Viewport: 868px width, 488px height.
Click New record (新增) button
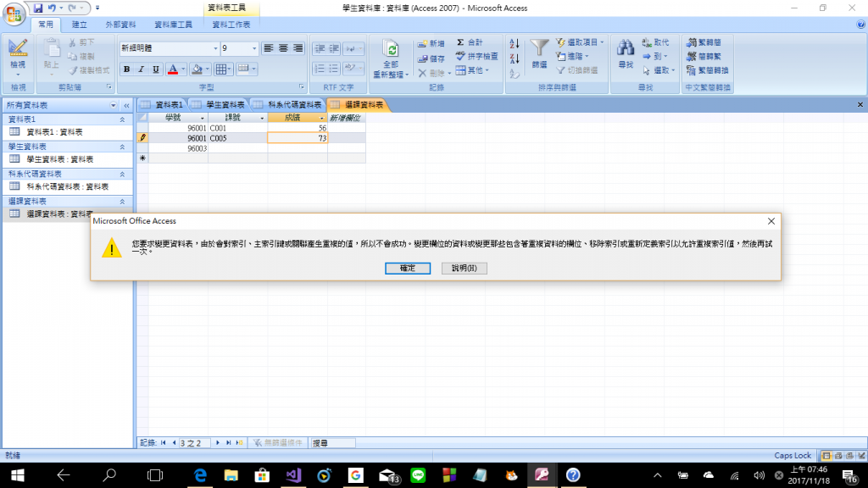[x=431, y=43]
